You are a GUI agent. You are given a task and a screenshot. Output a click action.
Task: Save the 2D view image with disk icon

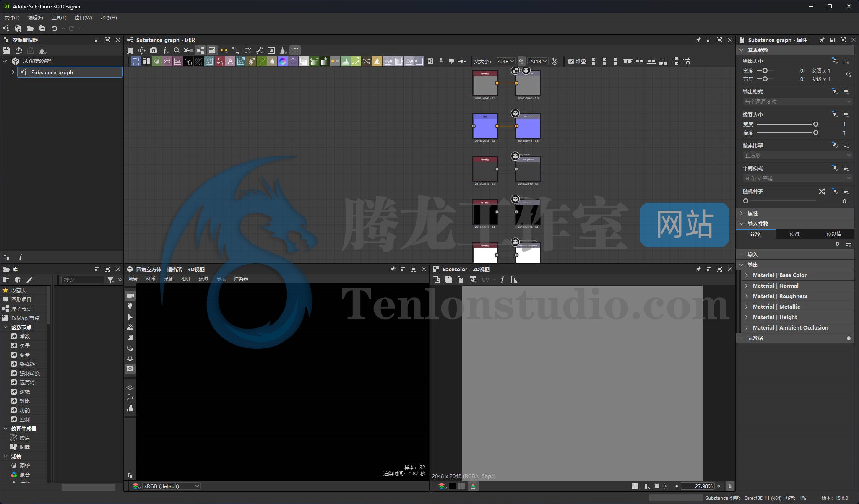click(x=448, y=280)
